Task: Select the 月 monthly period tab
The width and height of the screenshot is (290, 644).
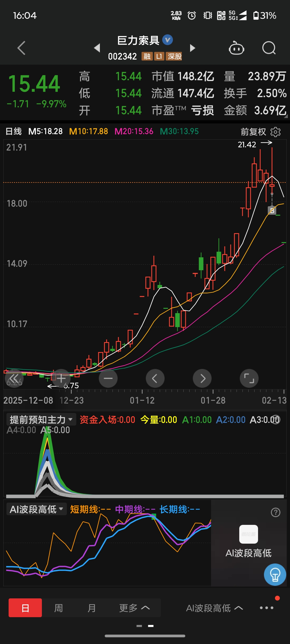Action: pyautogui.click(x=92, y=608)
